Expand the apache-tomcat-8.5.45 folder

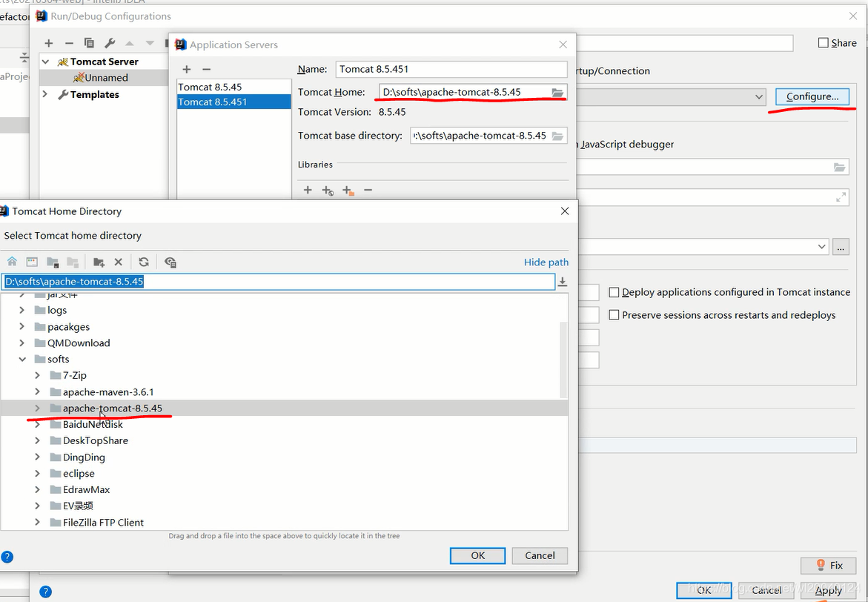(x=37, y=408)
